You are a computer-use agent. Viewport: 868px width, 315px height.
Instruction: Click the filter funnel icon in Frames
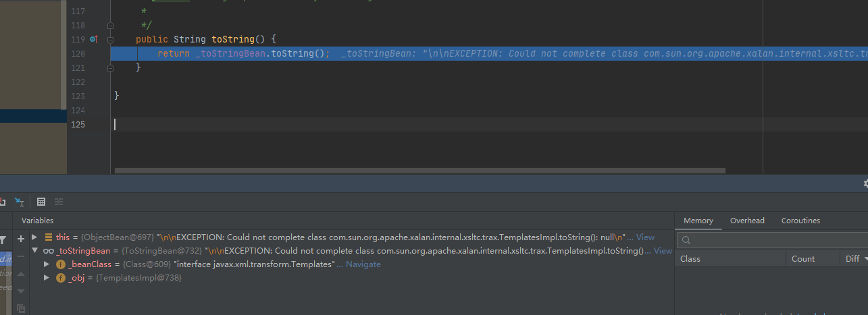point(3,239)
